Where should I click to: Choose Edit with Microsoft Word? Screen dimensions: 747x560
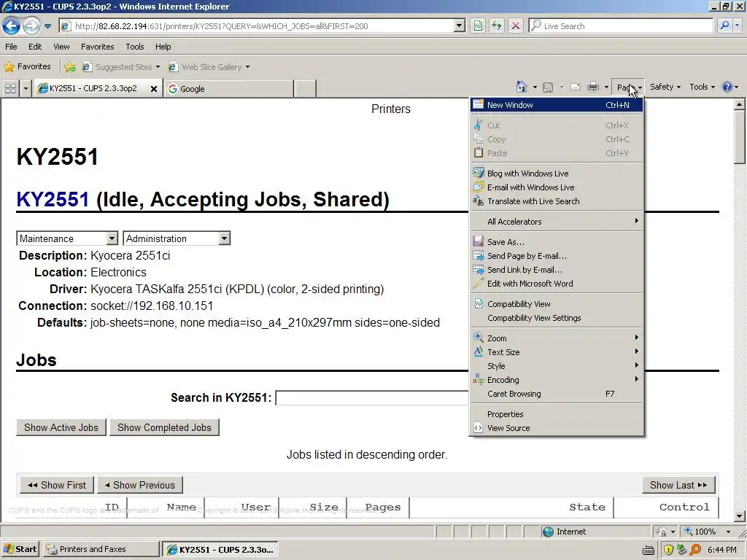pos(557,284)
